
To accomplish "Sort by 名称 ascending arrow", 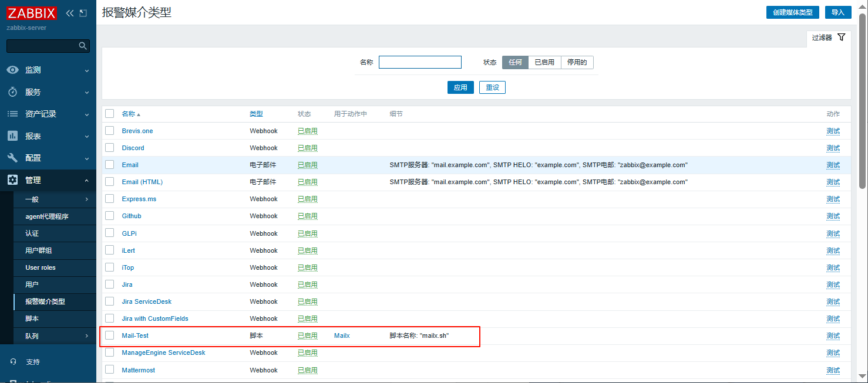I will (x=139, y=114).
